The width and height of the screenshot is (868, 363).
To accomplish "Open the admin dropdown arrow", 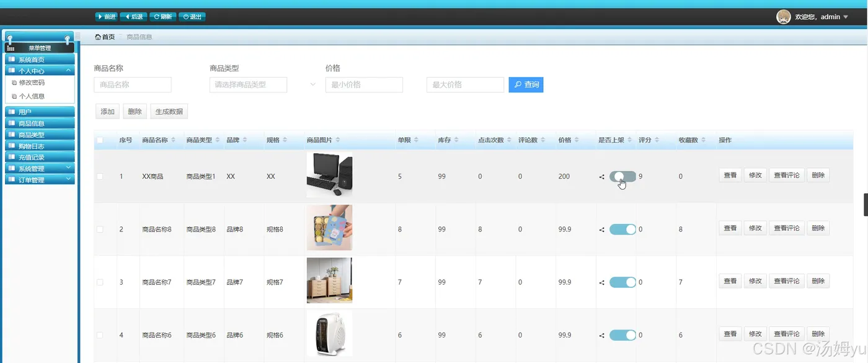I will (846, 17).
